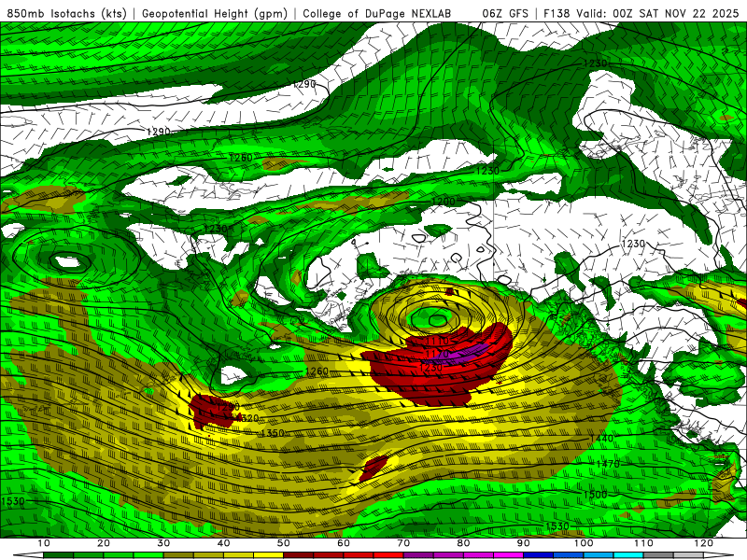The image size is (747, 560).
Task: Click the "100" color bar tick label
Action: [x=584, y=543]
